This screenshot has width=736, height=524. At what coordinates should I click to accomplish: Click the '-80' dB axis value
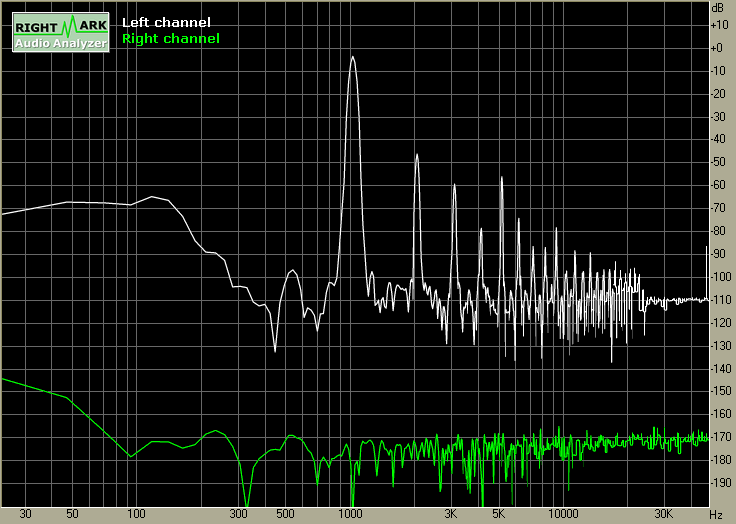(719, 231)
